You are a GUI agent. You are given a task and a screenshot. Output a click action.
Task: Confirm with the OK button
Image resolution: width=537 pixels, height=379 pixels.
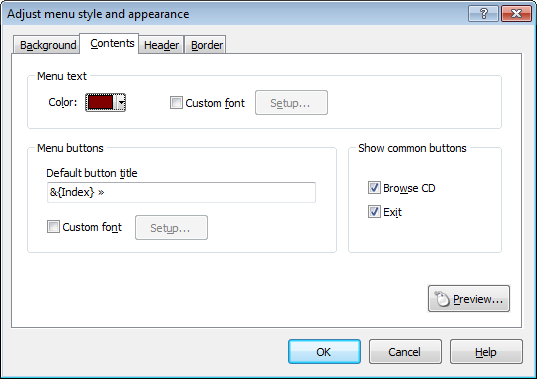point(324,352)
